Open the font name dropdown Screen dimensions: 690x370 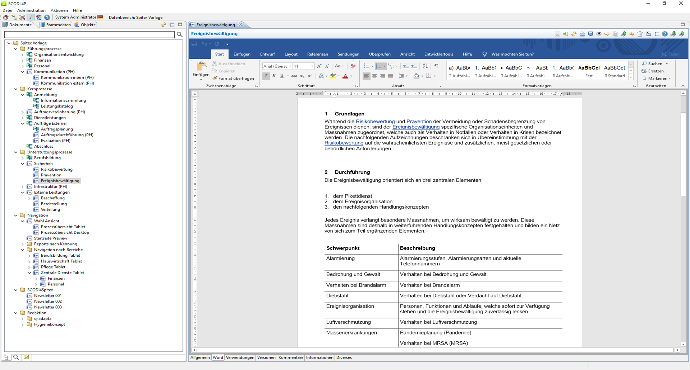pos(289,66)
